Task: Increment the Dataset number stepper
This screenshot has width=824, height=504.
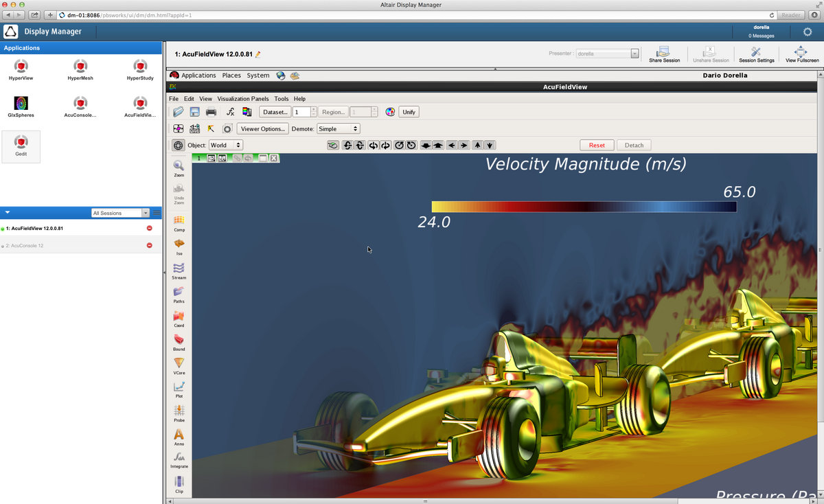Action: pyautogui.click(x=314, y=109)
